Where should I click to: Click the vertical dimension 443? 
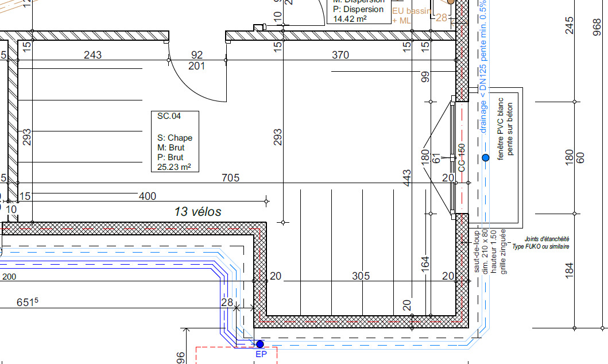click(x=406, y=177)
